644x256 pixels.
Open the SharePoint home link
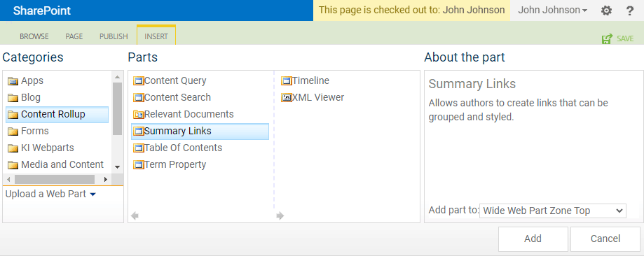click(x=42, y=10)
